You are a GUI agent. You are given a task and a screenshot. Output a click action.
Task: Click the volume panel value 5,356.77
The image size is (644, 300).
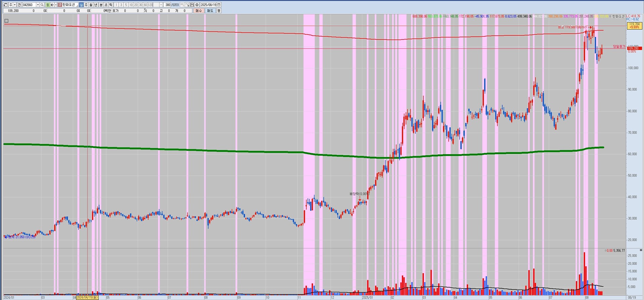click(619, 251)
